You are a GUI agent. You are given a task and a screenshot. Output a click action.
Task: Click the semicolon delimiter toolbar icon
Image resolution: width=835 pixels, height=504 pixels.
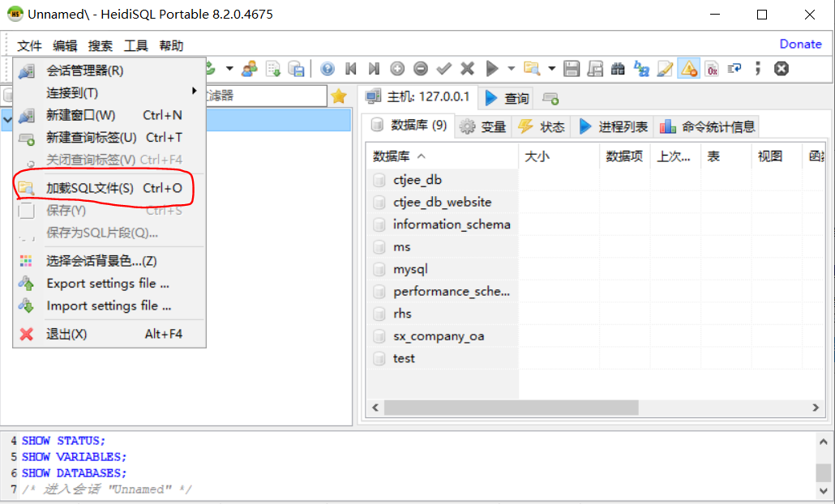click(x=758, y=69)
